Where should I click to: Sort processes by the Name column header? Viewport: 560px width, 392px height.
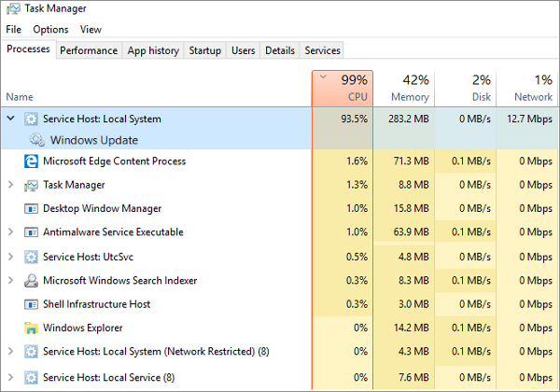pos(157,89)
